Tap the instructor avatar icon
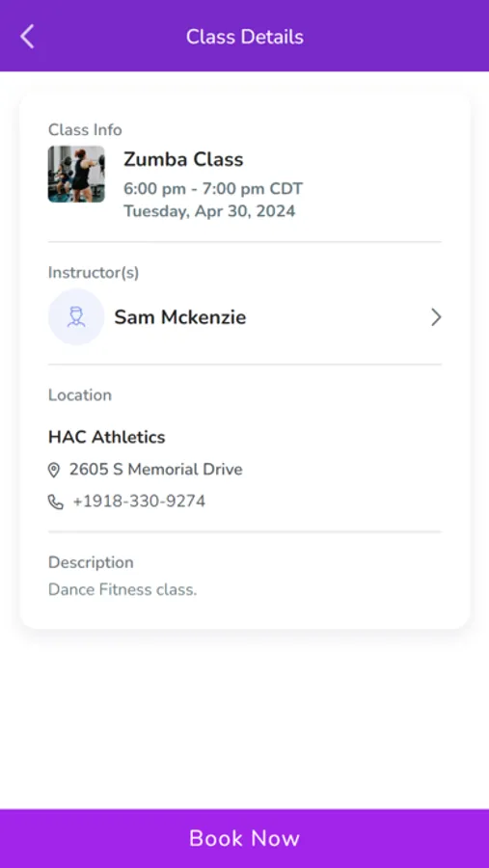The width and height of the screenshot is (489, 868). (76, 317)
